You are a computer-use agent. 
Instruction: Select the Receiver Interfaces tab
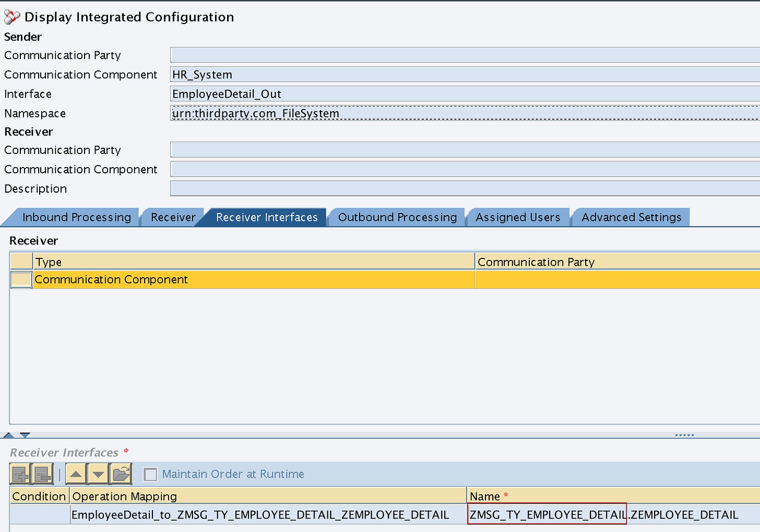(x=267, y=217)
